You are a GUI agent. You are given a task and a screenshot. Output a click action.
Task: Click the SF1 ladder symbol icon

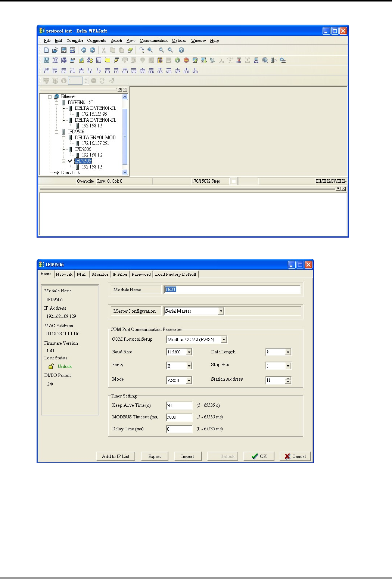click(x=125, y=70)
